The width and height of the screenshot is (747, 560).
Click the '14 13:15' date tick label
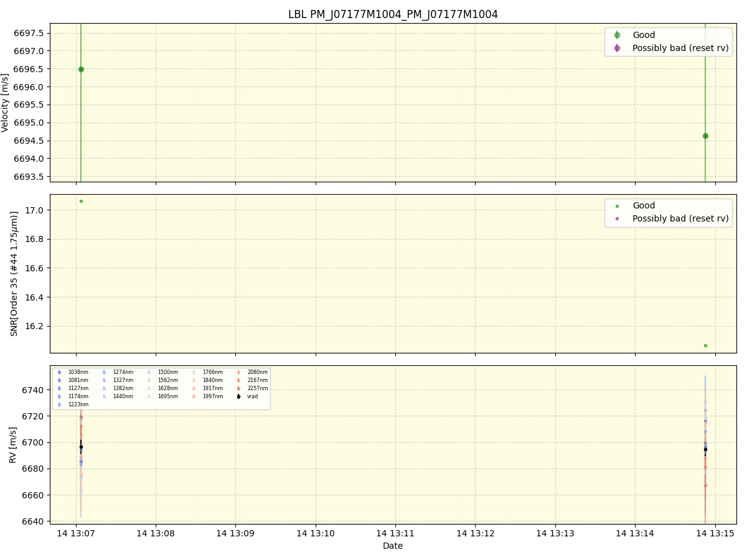coord(715,533)
